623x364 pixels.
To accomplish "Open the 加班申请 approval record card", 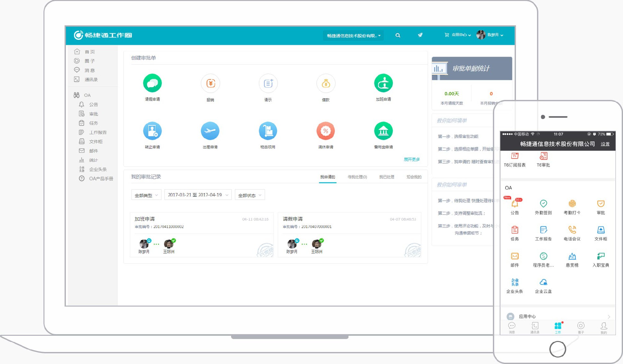I will (x=202, y=235).
